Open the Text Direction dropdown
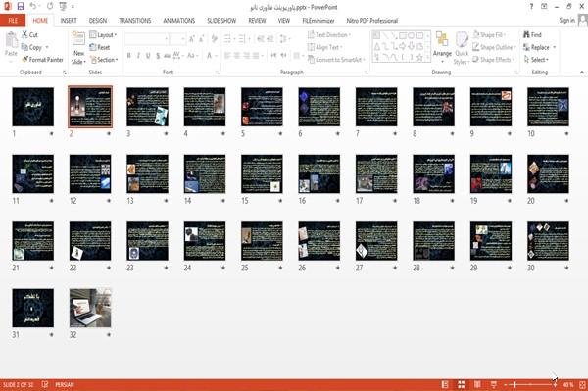588x391 pixels. (x=329, y=35)
